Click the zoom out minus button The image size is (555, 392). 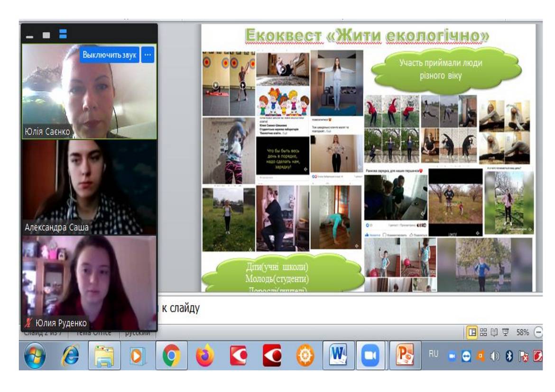coord(538,332)
